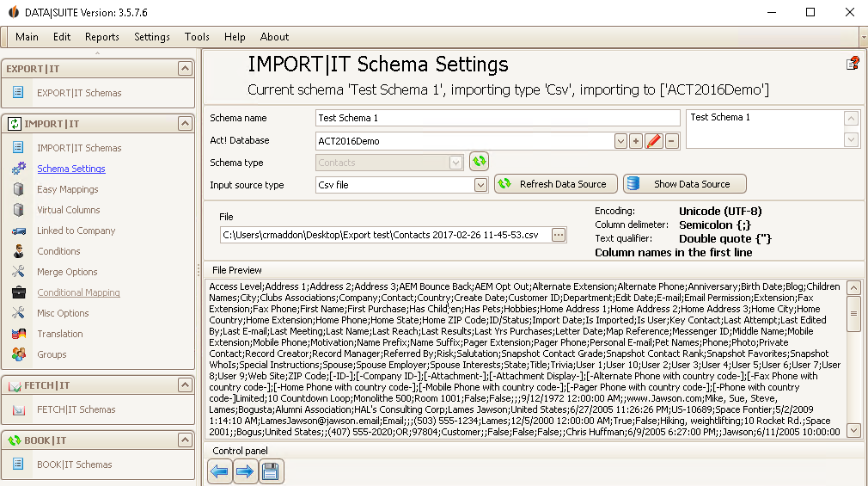Click the menu bar overflow arrow at right edge
Viewport: 868px width, 486px height.
[863, 37]
